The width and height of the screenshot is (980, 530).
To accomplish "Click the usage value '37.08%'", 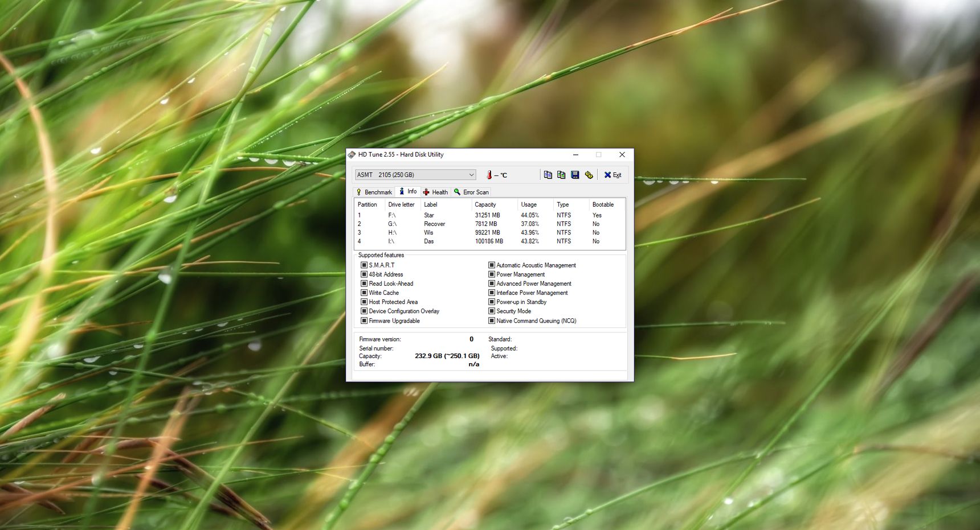I will tap(530, 224).
